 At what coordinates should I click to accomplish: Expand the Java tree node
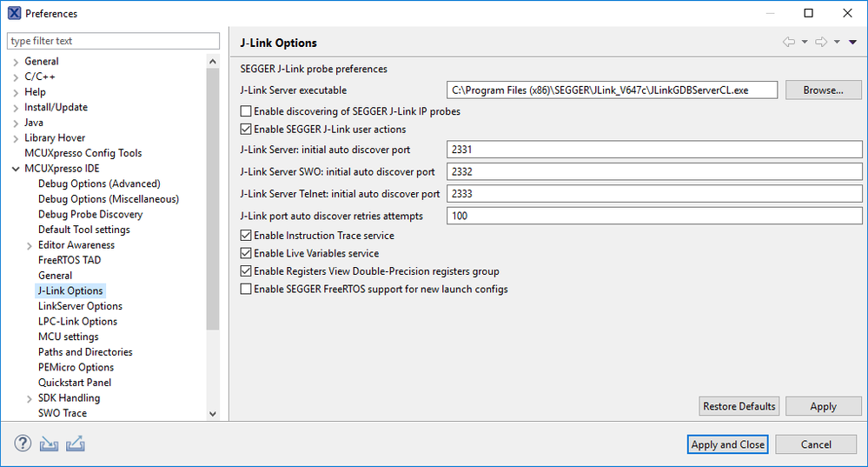click(16, 123)
